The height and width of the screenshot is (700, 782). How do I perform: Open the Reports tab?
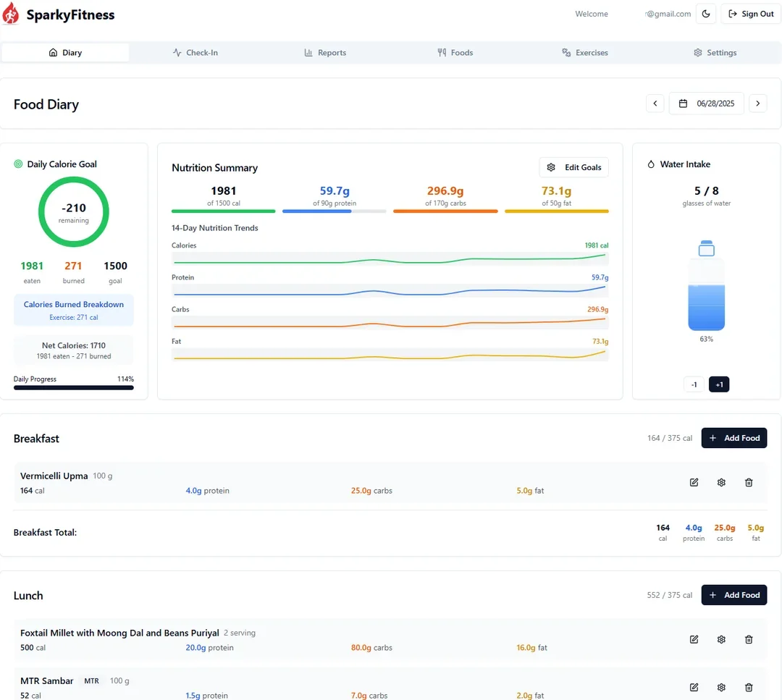tap(325, 53)
